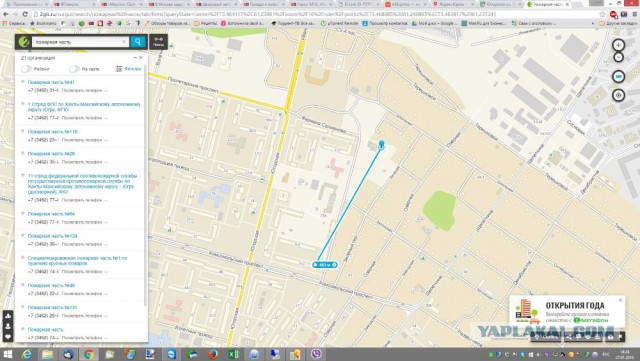Zoom out the map with minus button

click(618, 57)
